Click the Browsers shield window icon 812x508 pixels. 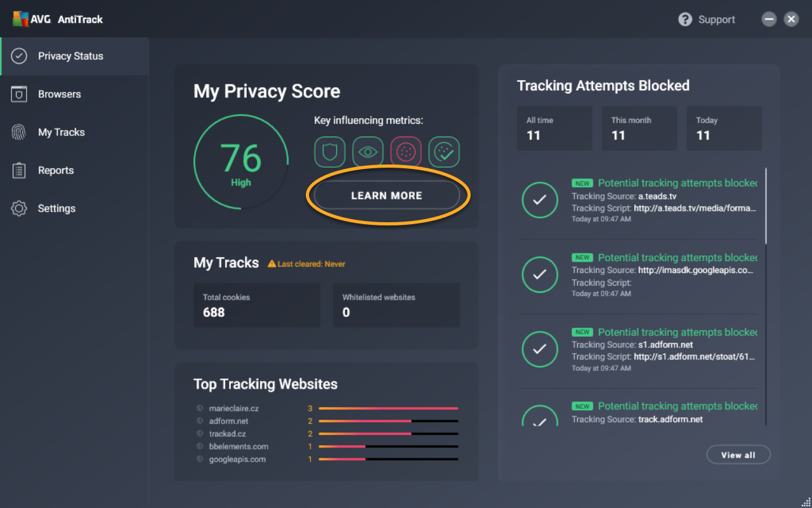point(19,94)
